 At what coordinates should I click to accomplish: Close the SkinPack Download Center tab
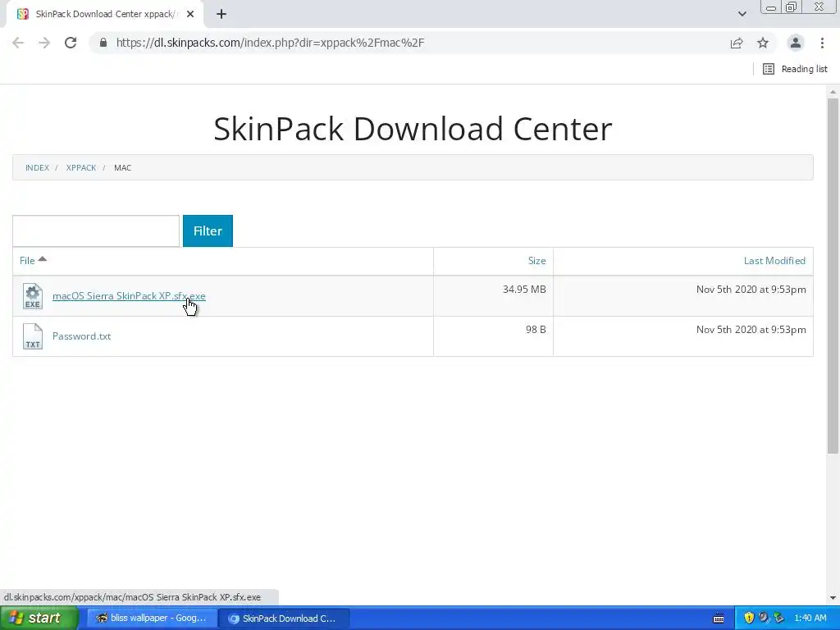coord(190,14)
